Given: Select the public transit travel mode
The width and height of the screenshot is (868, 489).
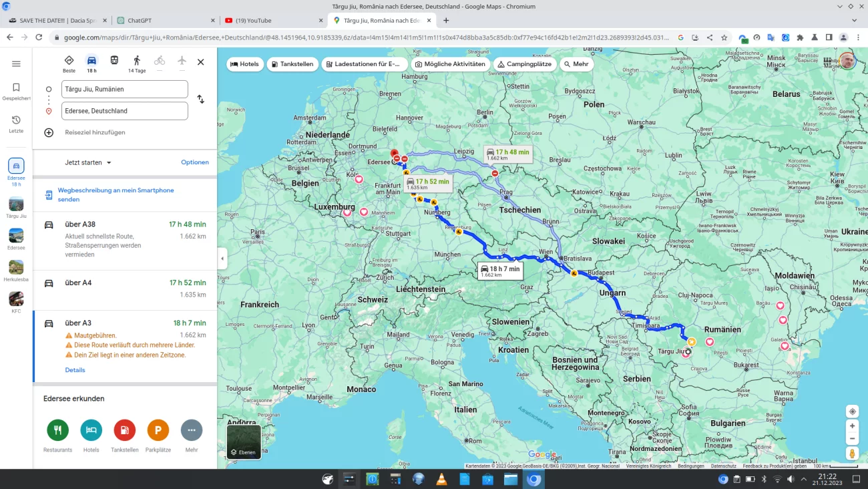Looking at the screenshot, I should click(x=114, y=61).
